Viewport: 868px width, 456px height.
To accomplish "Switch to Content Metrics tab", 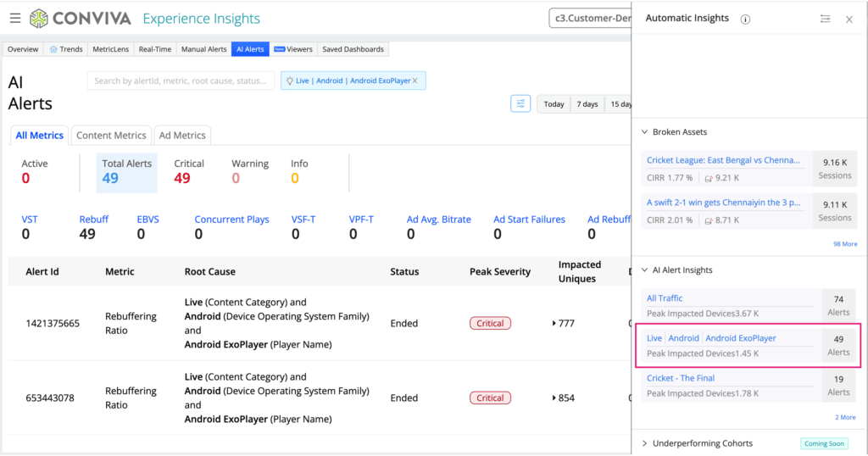I will [x=111, y=135].
